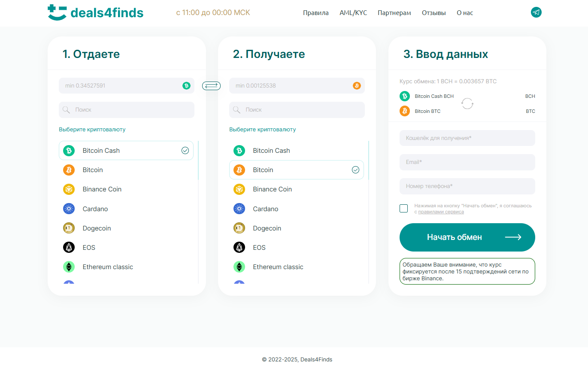Focus the Кошелёк для получения field
588x370 pixels.
click(x=467, y=138)
